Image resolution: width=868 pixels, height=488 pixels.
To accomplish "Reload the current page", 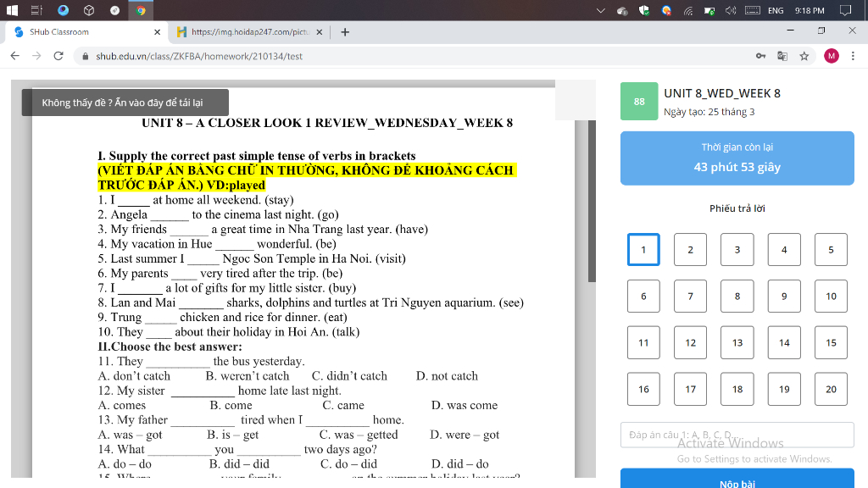I will tap(58, 56).
